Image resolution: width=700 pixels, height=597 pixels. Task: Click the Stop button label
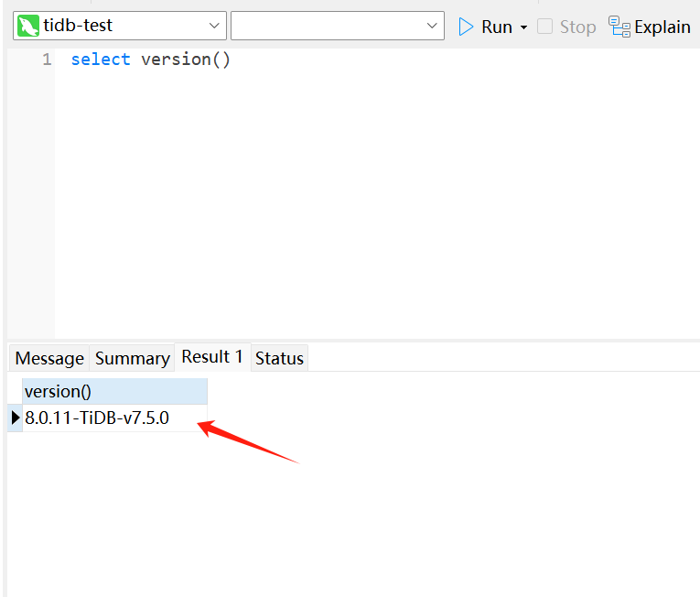pos(577,27)
